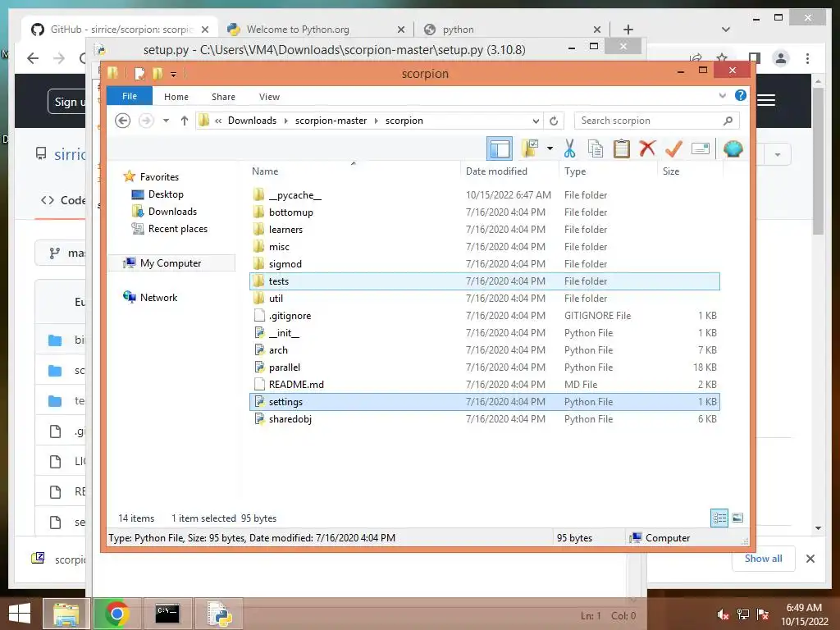Screen dimensions: 840x630
Task: Expand the arrow after Downloads breadcrumb
Action: [285, 121]
